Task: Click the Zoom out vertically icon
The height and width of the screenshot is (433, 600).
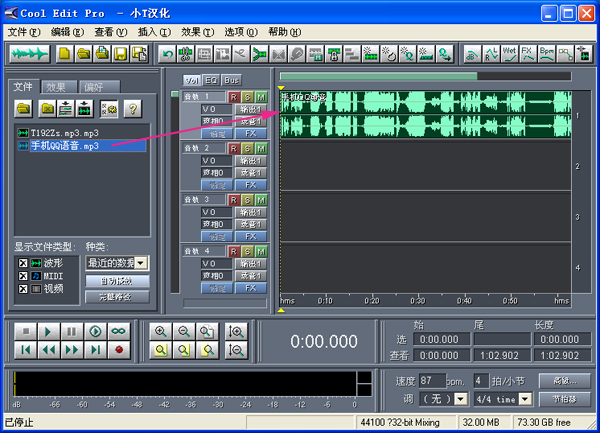Action: (x=236, y=350)
